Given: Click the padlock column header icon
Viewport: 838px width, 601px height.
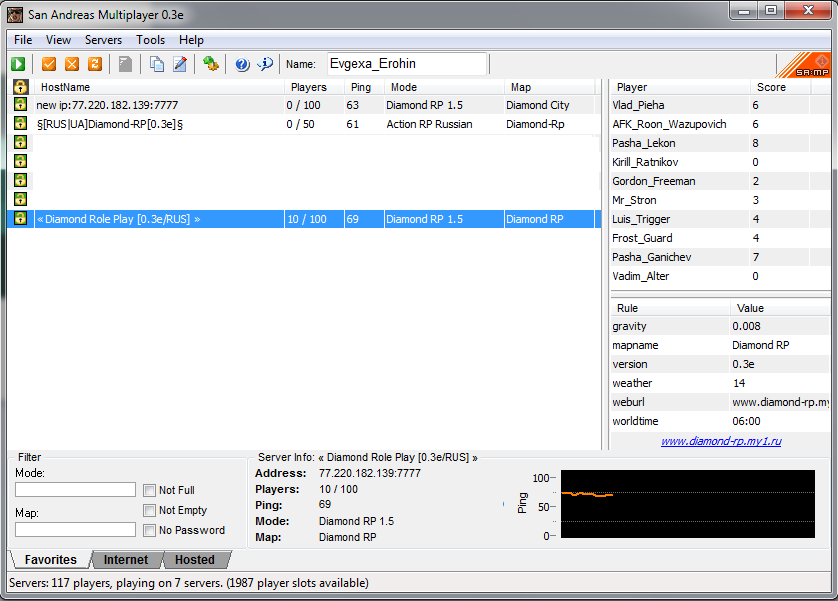Looking at the screenshot, I should coord(20,87).
